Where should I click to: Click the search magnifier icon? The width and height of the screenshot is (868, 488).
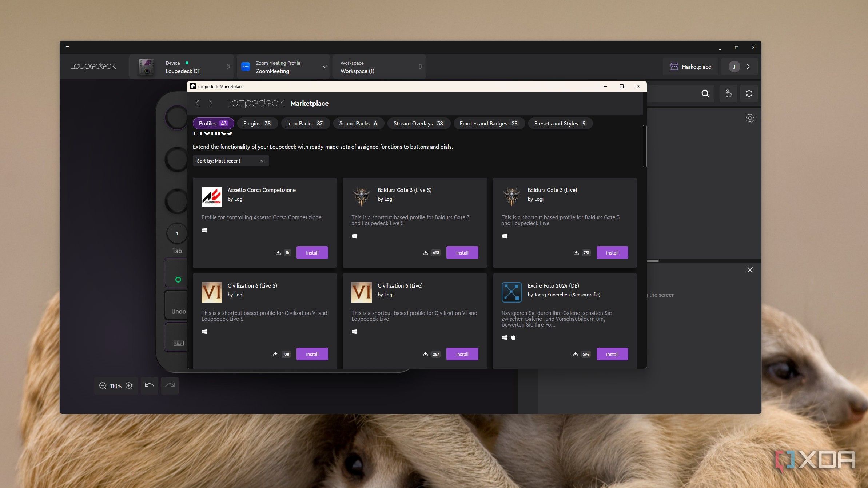tap(705, 94)
